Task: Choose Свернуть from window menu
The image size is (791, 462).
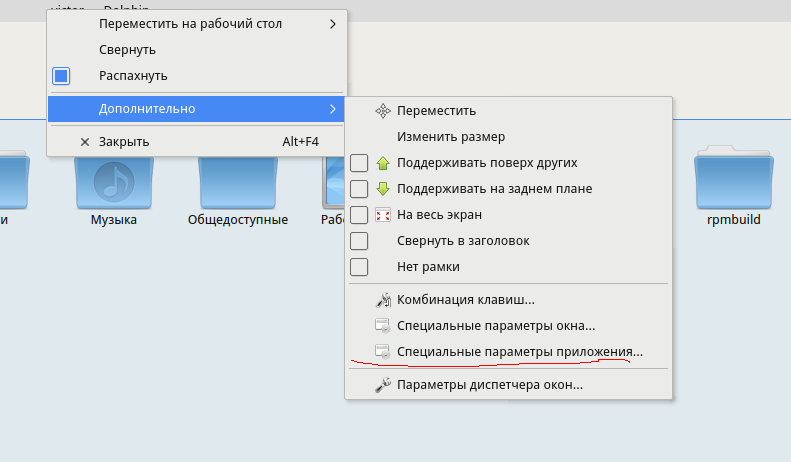Action: (x=197, y=50)
